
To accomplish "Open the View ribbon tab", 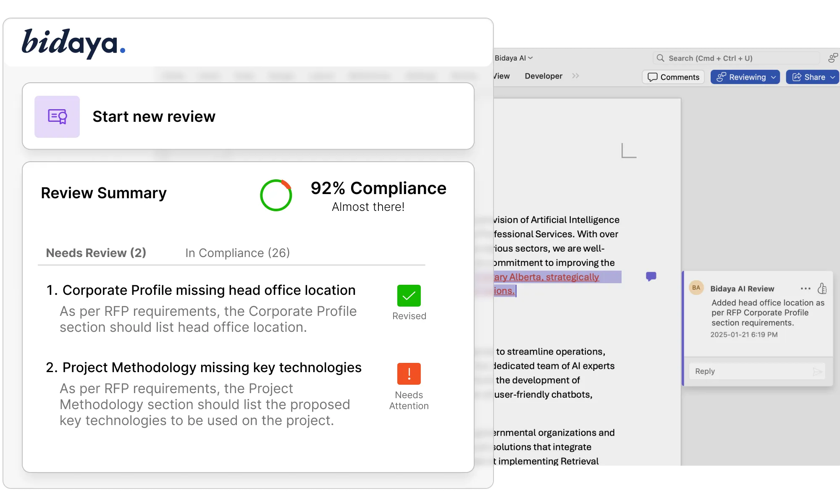I will 501,76.
